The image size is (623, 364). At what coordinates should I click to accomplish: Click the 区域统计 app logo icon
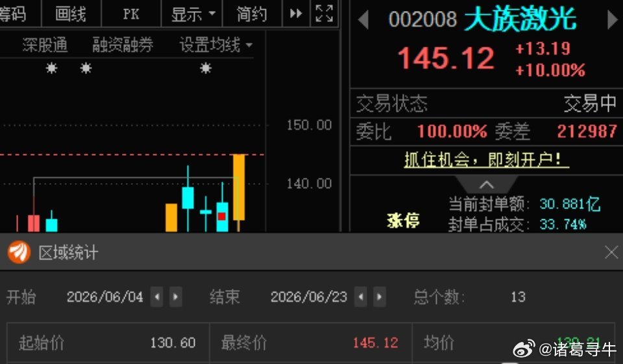19,252
